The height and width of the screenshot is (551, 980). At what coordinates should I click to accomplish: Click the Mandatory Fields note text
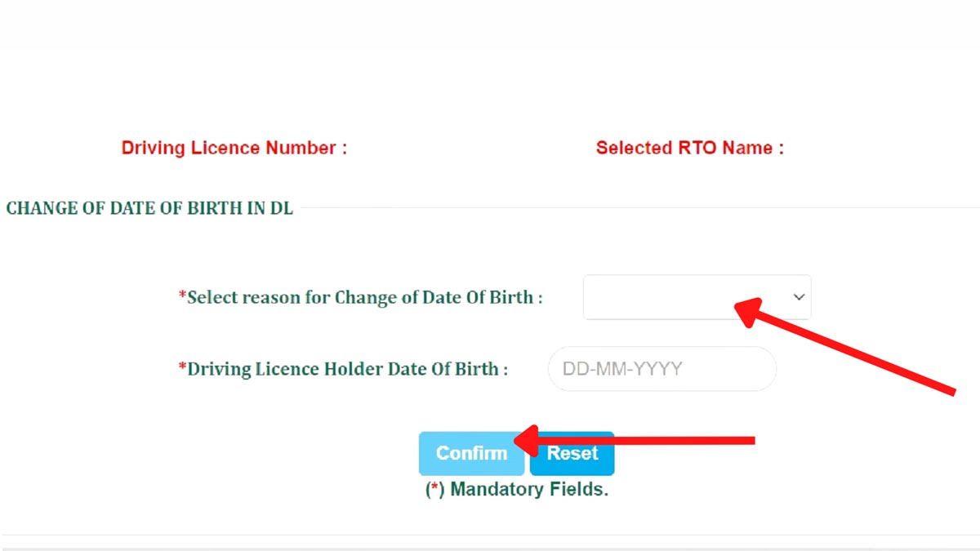tap(515, 489)
